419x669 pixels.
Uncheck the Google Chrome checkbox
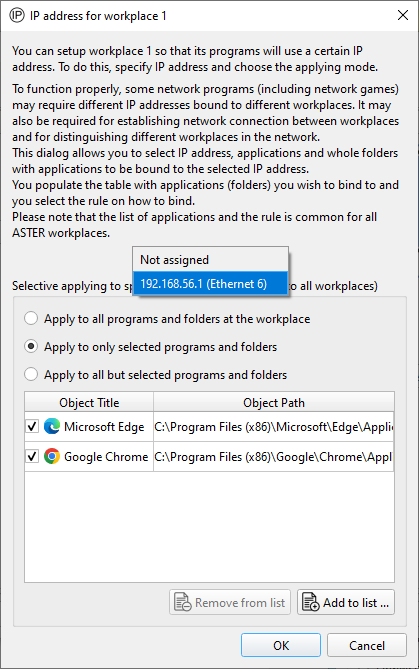pyautogui.click(x=32, y=456)
